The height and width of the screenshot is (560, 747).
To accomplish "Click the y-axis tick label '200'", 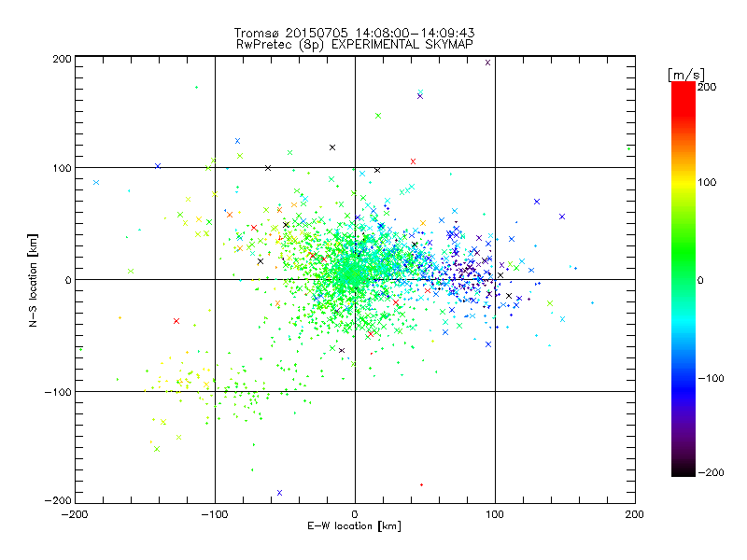I will (x=63, y=59).
